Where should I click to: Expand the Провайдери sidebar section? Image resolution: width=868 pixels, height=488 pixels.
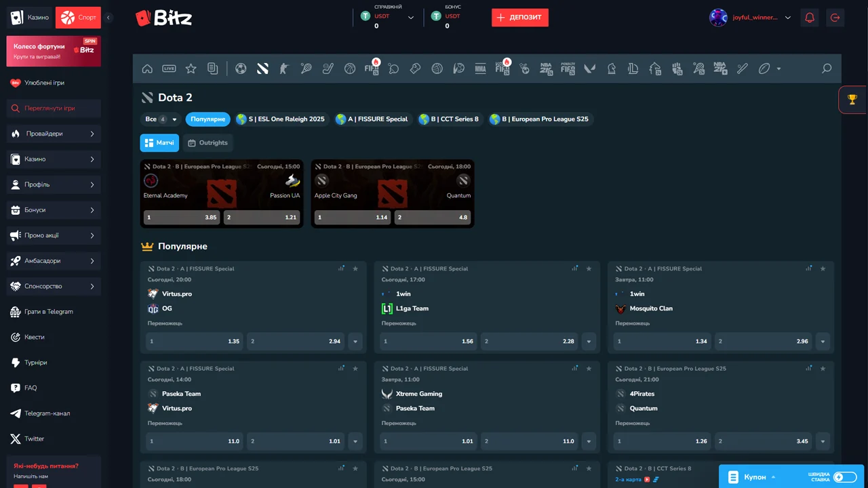54,134
